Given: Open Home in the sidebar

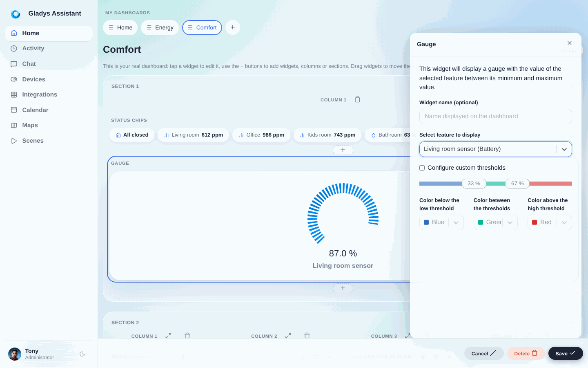Looking at the screenshot, I should coord(49,33).
